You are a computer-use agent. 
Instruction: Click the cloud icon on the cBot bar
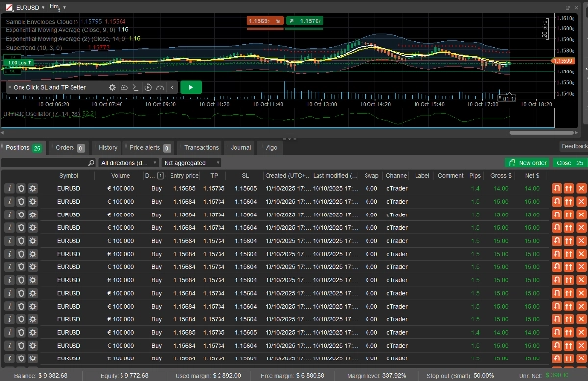[123, 88]
